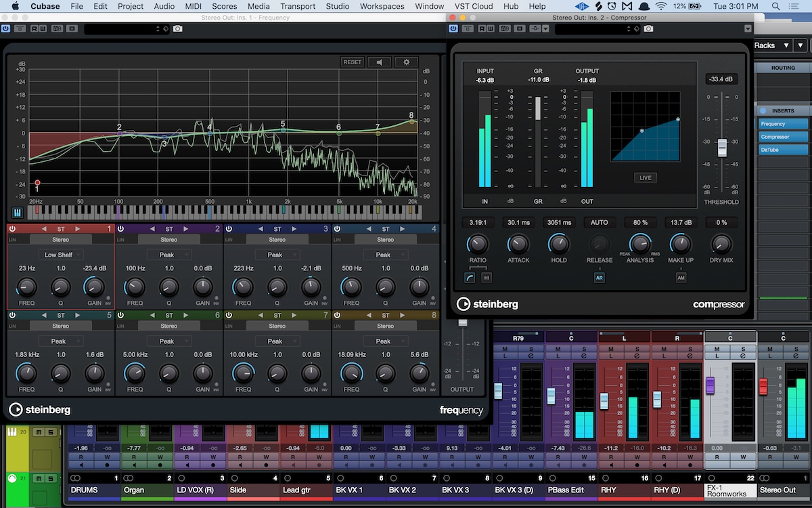Toggle EQ band 7 power button
Image resolution: width=812 pixels, height=508 pixels.
[x=229, y=316]
